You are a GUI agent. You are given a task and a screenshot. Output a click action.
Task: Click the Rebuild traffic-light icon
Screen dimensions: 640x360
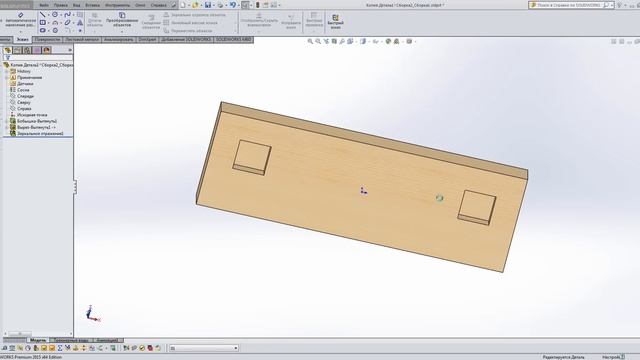click(258, 5)
